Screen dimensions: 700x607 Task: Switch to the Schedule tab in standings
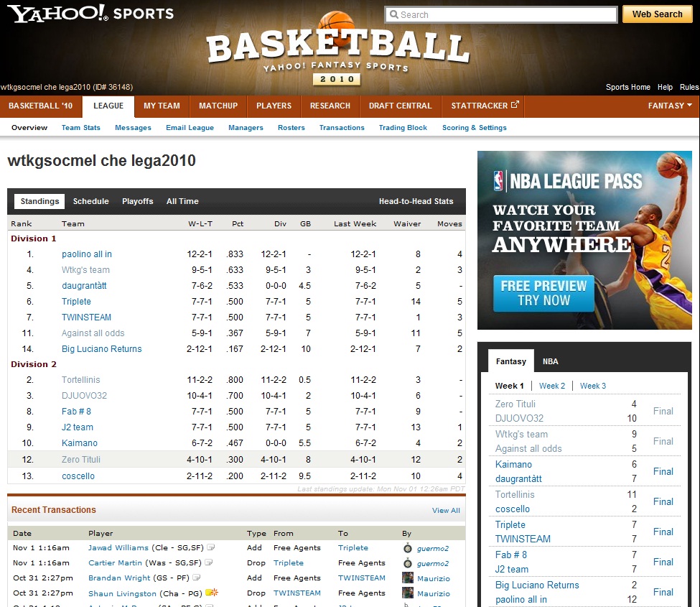click(x=90, y=201)
